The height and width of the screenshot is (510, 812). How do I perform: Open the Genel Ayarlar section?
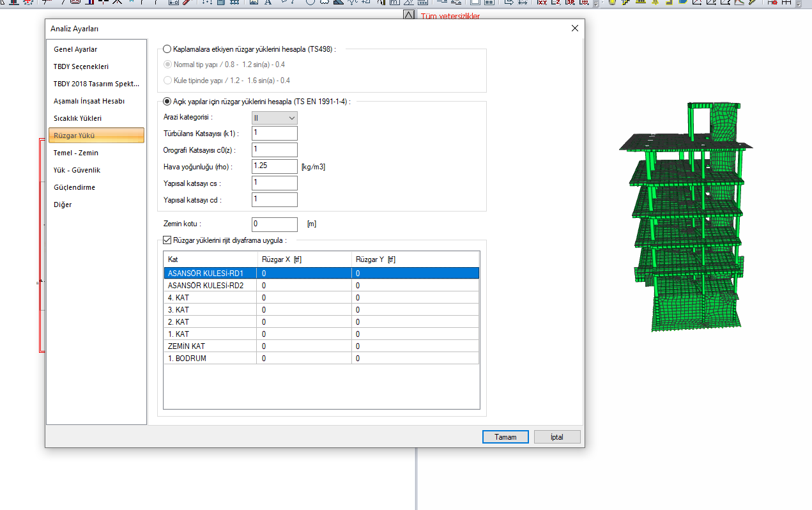[96, 49]
